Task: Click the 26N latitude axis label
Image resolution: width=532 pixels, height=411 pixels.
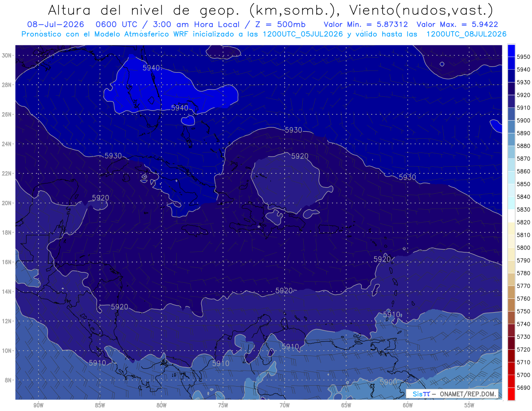Action: tap(7, 114)
